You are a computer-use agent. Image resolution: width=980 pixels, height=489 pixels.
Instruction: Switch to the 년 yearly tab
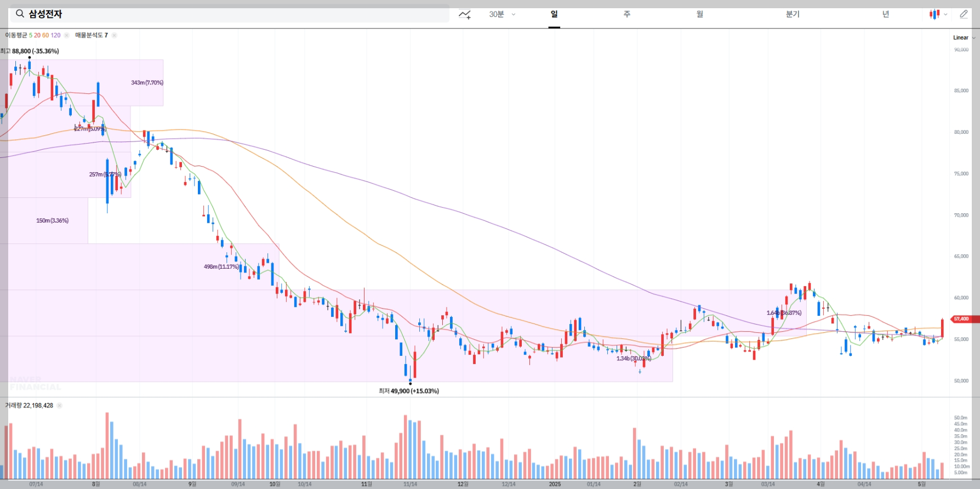(x=886, y=14)
